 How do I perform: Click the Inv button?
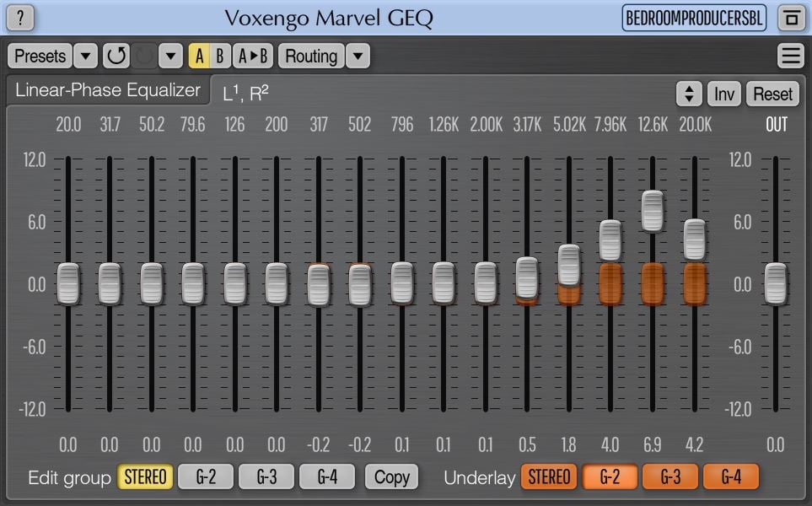(x=724, y=94)
